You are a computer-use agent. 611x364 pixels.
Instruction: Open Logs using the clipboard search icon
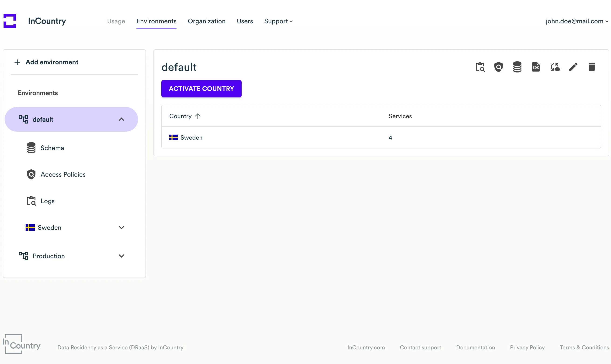480,67
